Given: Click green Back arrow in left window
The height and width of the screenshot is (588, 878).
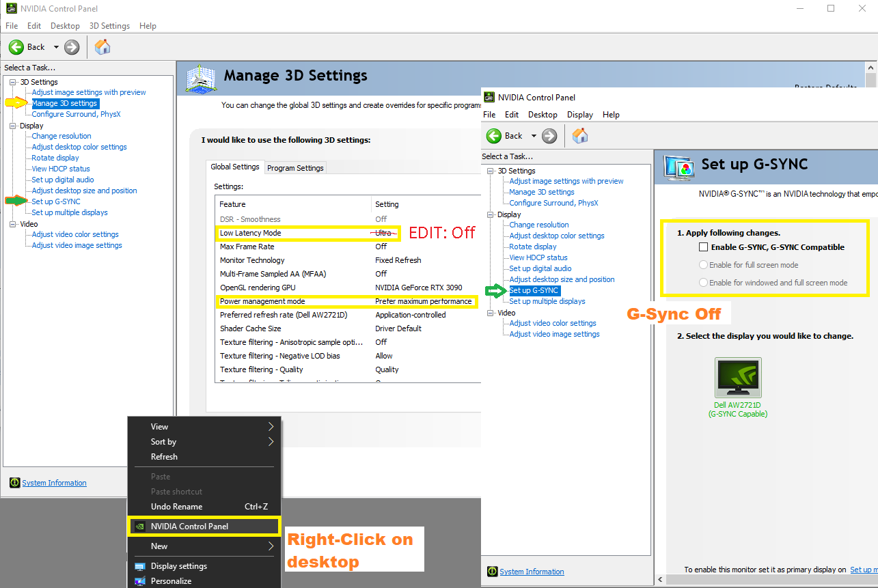Looking at the screenshot, I should click(16, 47).
